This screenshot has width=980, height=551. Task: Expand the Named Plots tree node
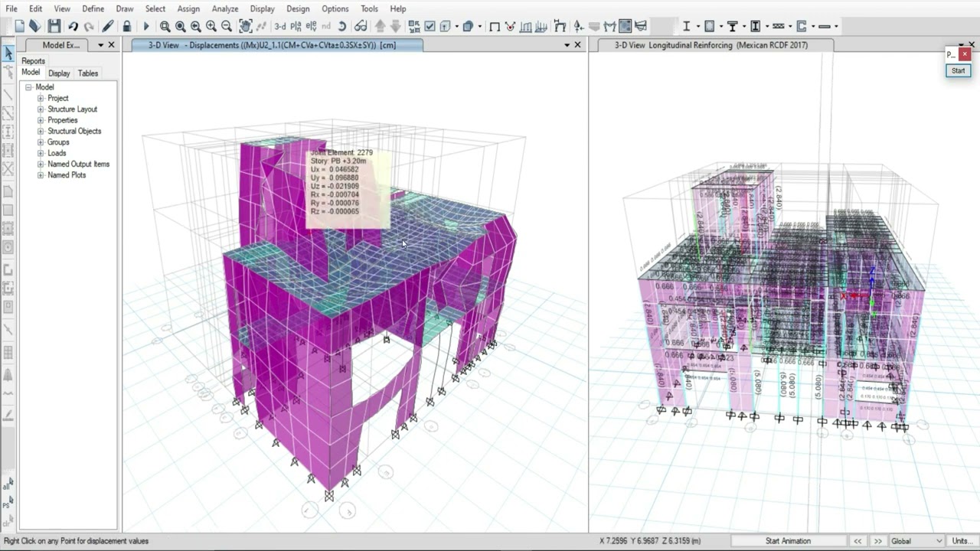[x=41, y=175]
